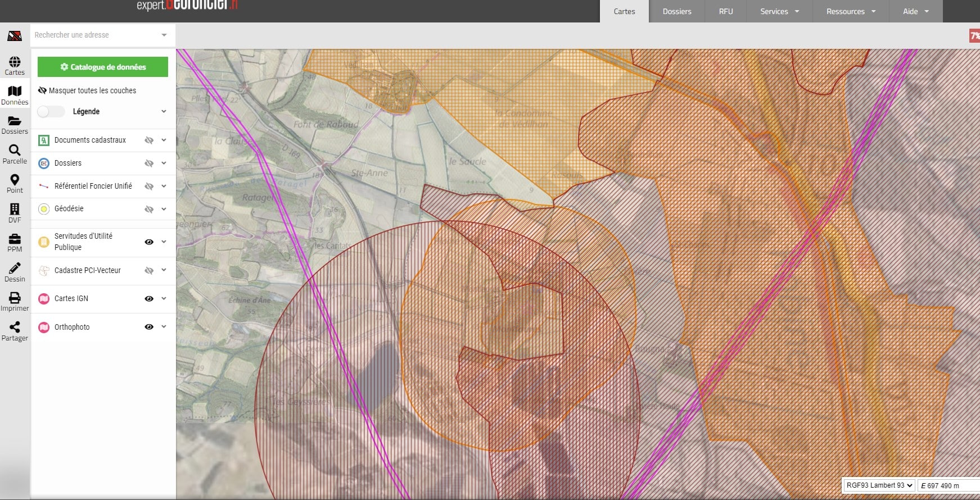Open the RGF93 Lambert 93 projection dropdown
980x500 pixels.
879,485
